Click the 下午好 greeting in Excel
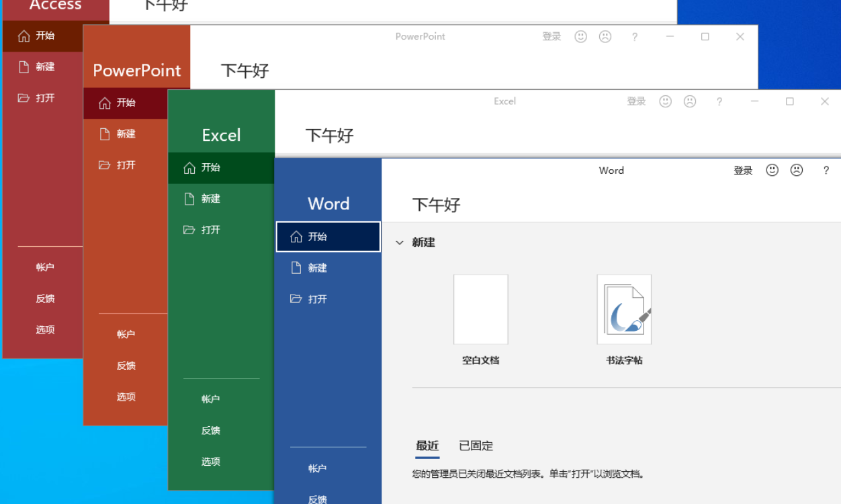The image size is (841, 504). tap(330, 136)
